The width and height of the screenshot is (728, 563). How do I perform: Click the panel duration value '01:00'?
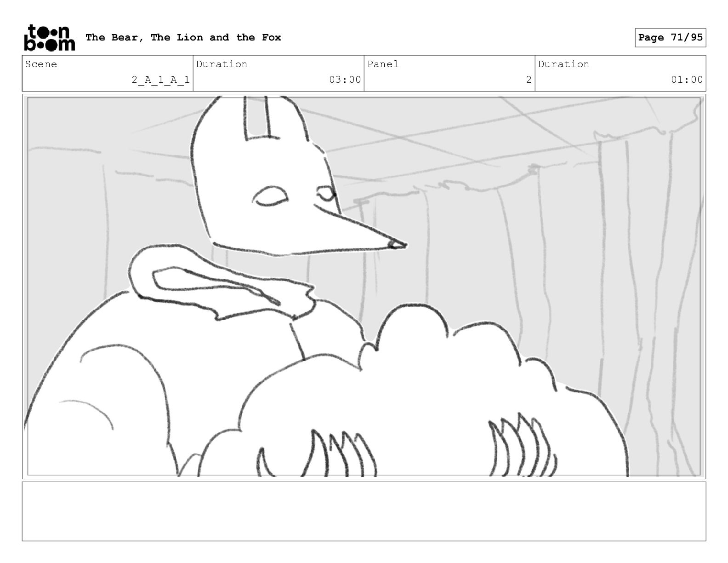(687, 80)
